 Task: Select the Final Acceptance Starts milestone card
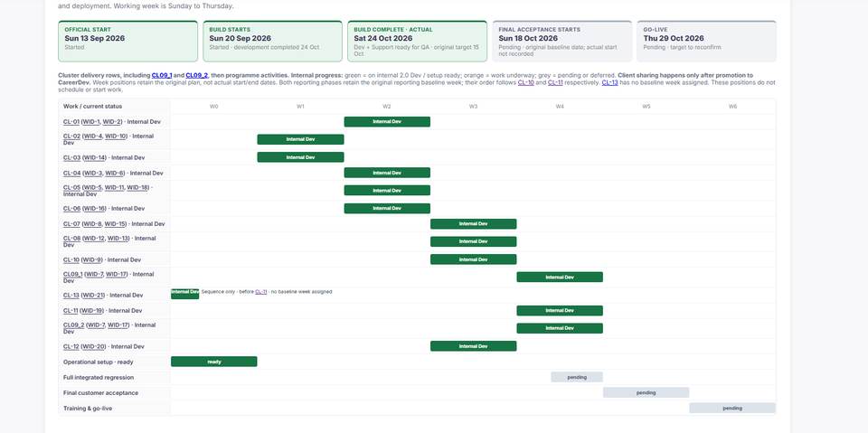[561, 42]
